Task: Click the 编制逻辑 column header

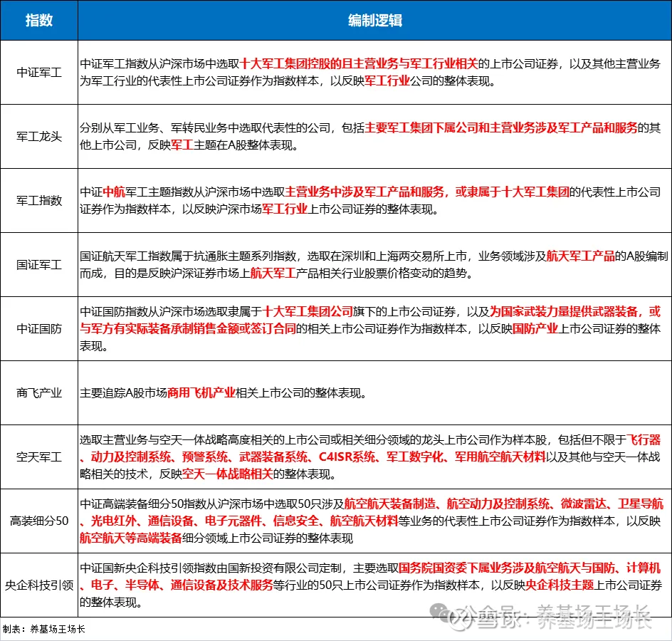Action: [375, 21]
